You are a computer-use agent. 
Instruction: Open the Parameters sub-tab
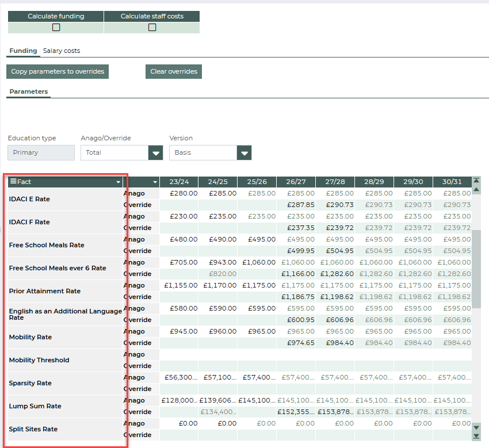(29, 91)
